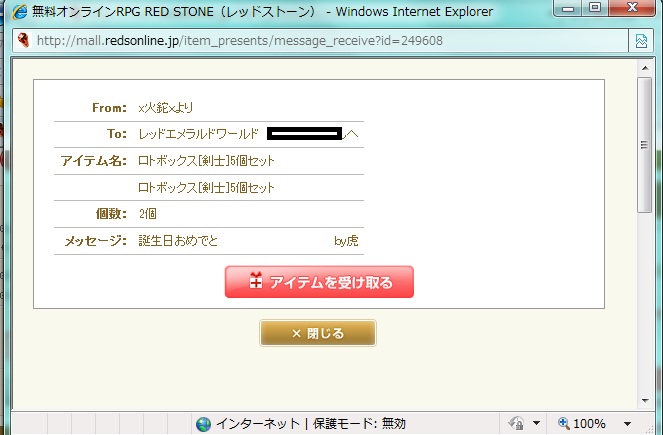This screenshot has height=435, width=663.
Task: Click the by虎 message signature
Action: point(346,241)
